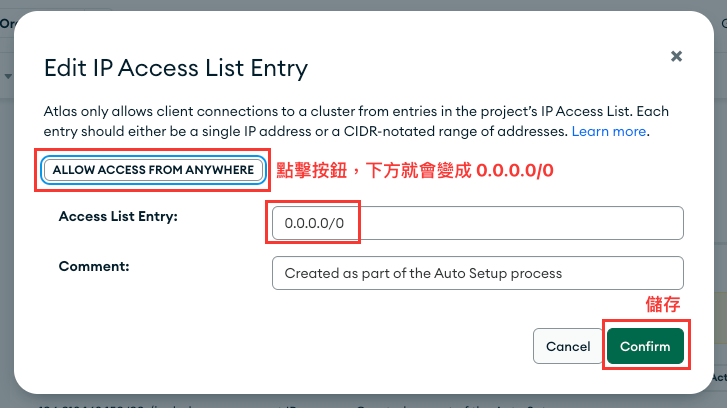The width and height of the screenshot is (727, 408).
Task: Click the Access List Entry label
Action: (118, 216)
